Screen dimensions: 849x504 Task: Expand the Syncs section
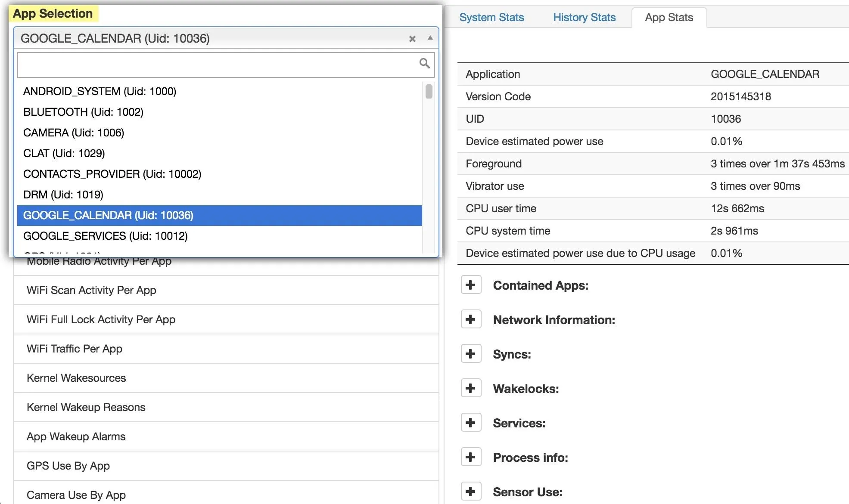(471, 354)
